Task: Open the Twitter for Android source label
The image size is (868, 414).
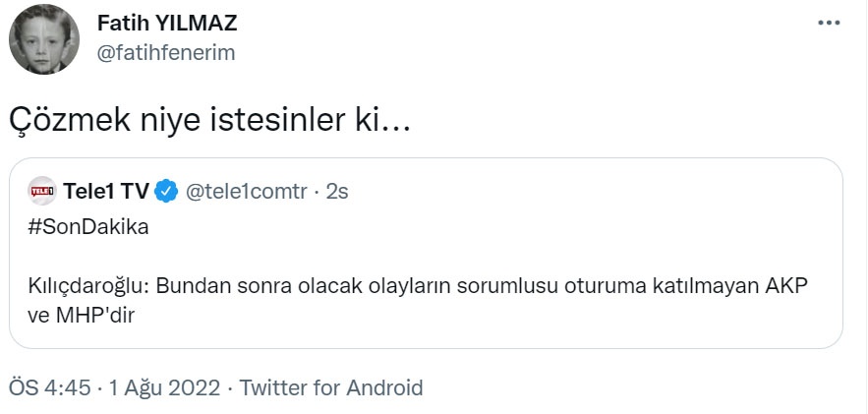Action: [x=331, y=387]
